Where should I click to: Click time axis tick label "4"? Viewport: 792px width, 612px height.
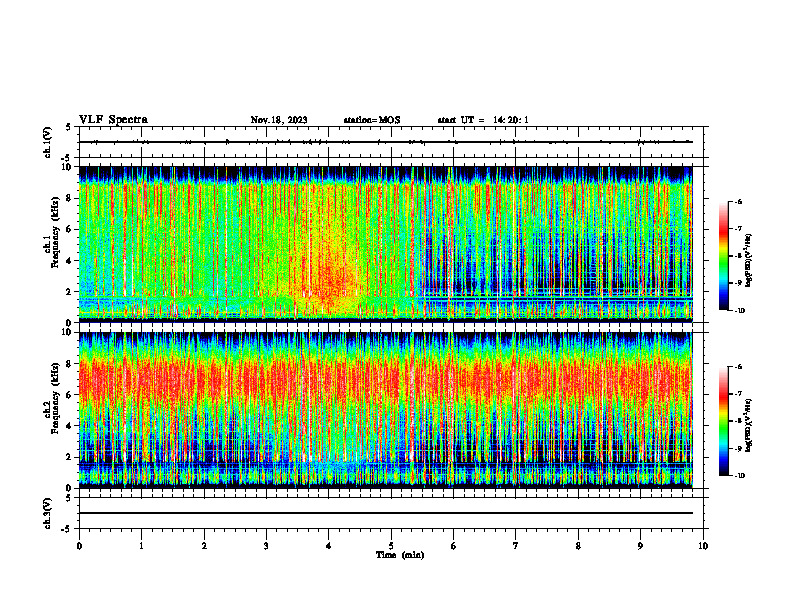point(329,546)
